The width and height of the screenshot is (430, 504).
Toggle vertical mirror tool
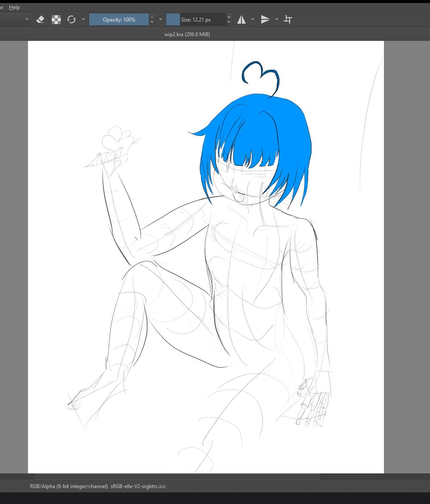(x=265, y=20)
